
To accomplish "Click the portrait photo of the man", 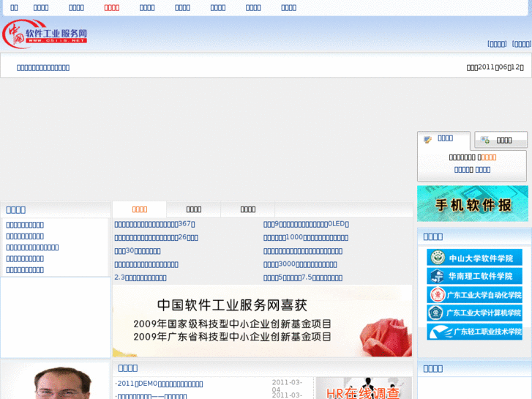I will click(63, 383).
